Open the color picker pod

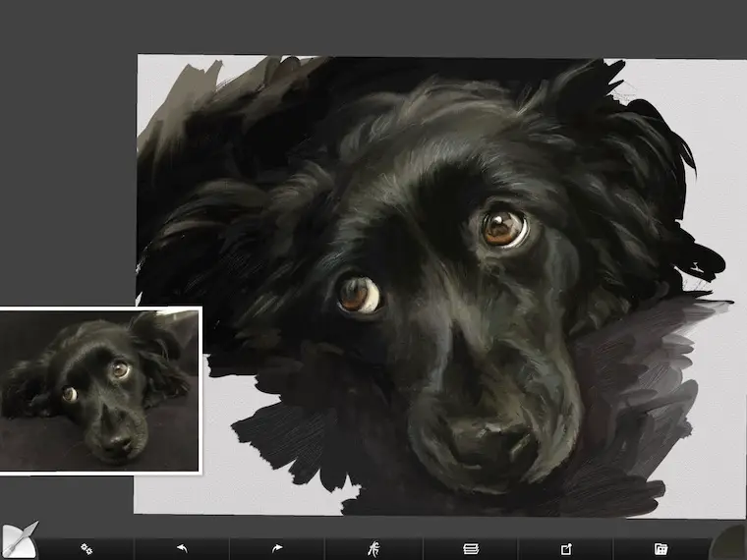(x=732, y=543)
